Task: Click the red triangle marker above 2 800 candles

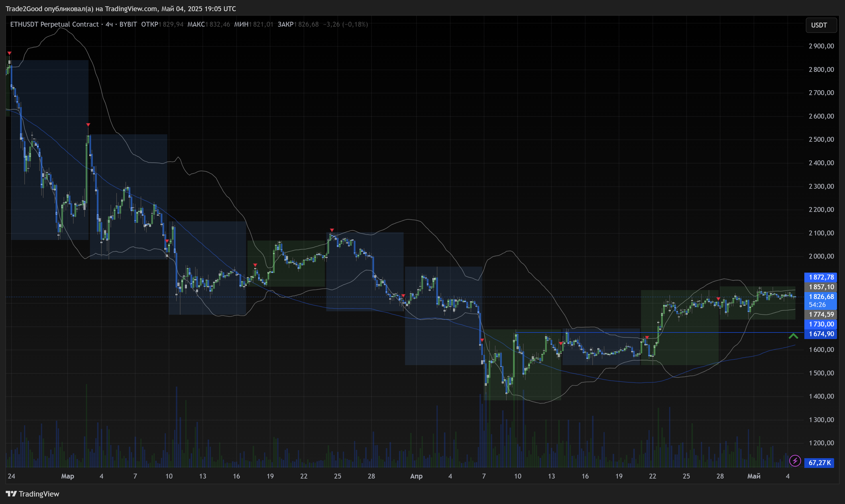Action: point(9,53)
